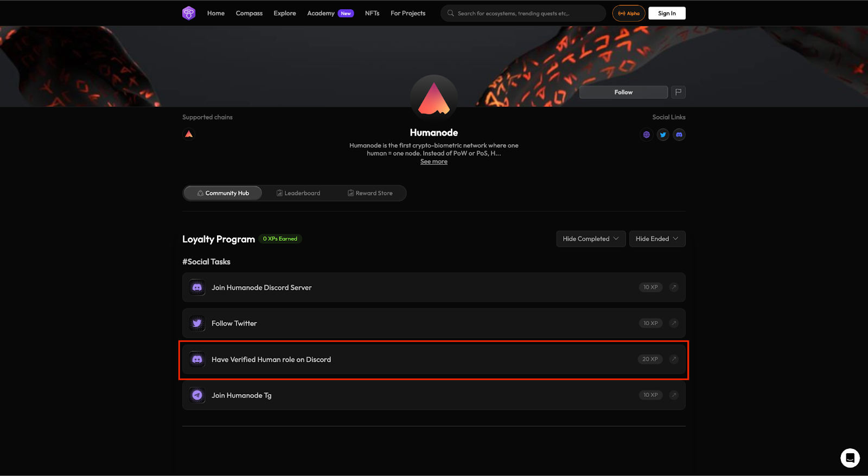
Task: Switch to the Leaderboard tab
Action: tap(298, 193)
